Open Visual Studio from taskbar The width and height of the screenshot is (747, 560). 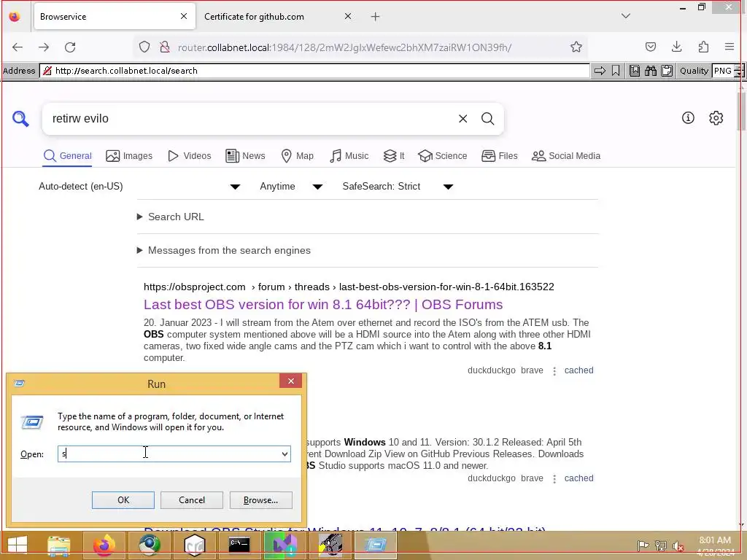(285, 544)
